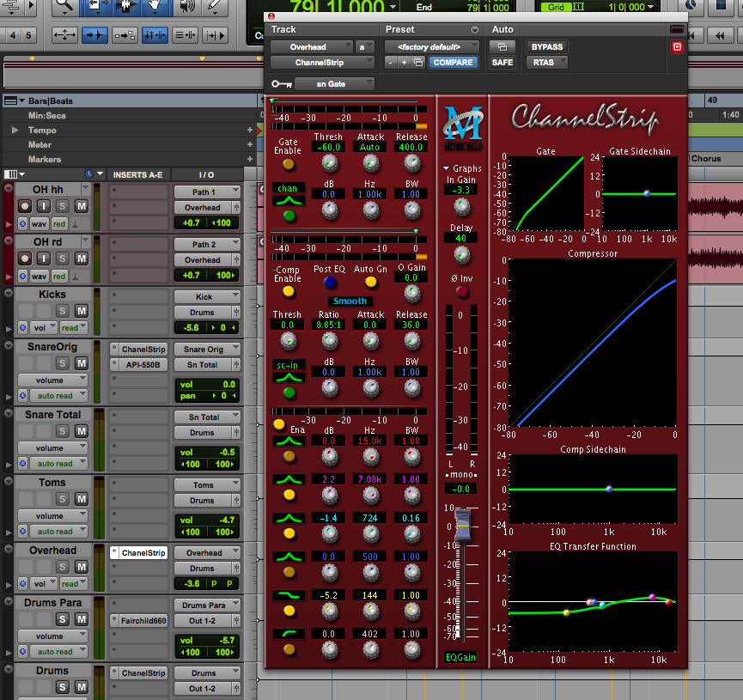Click the gate Thresh value -60.0

pyautogui.click(x=328, y=147)
